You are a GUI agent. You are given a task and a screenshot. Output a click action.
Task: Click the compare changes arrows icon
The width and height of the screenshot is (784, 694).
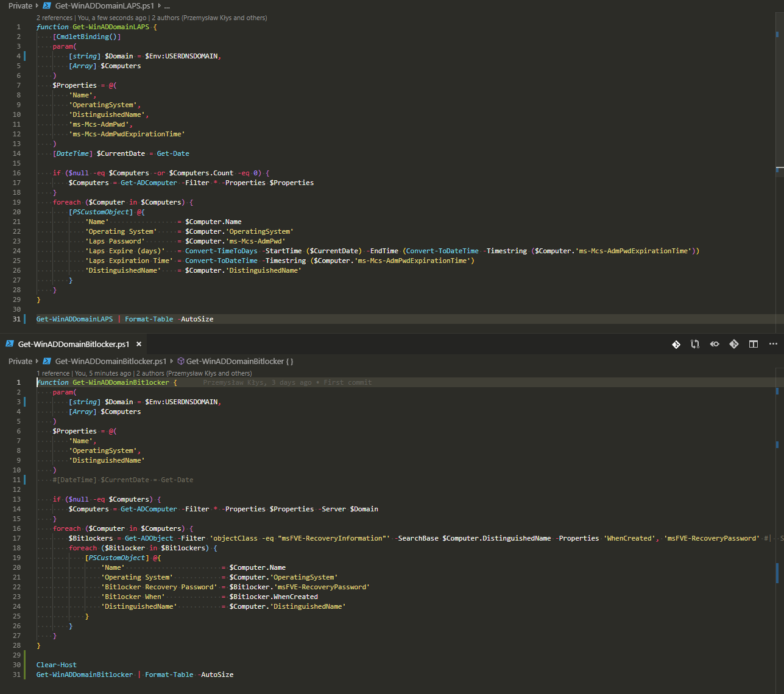pyautogui.click(x=695, y=345)
